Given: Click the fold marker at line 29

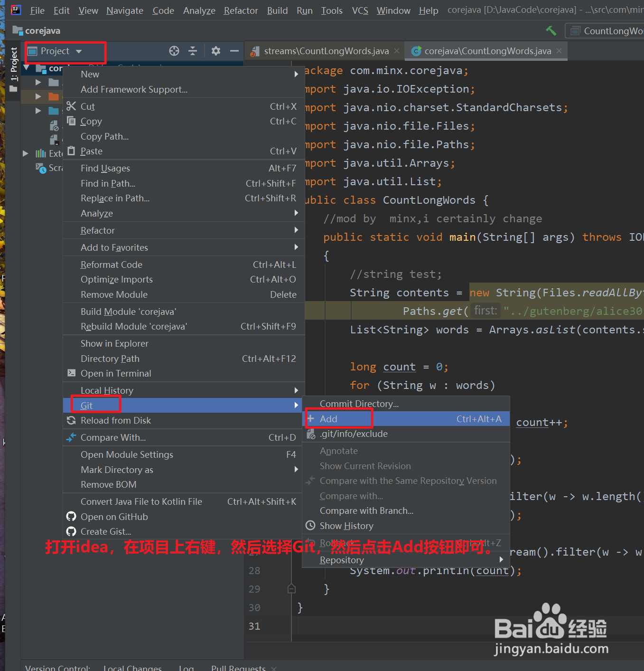Looking at the screenshot, I should click(291, 589).
